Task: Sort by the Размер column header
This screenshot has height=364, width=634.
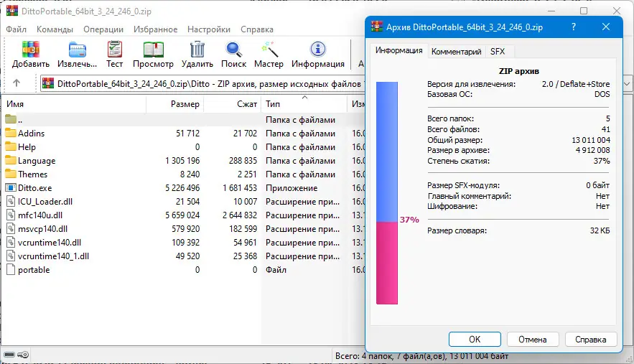Action: click(x=174, y=104)
